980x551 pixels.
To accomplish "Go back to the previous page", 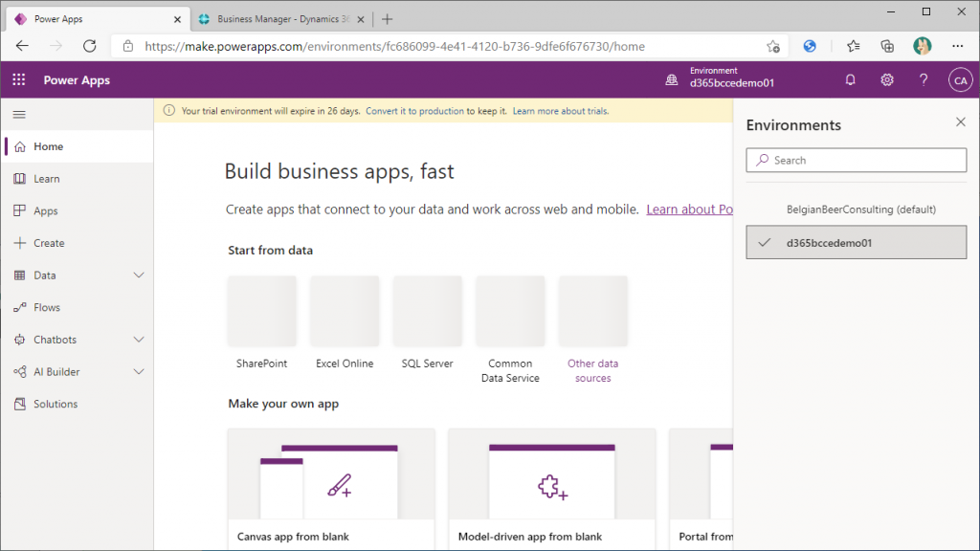I will [22, 46].
